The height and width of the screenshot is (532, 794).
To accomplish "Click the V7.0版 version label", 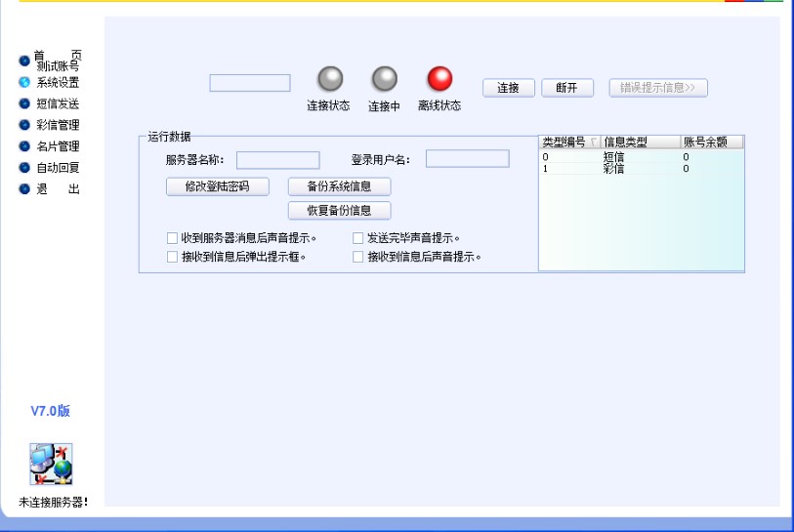I will coord(50,411).
